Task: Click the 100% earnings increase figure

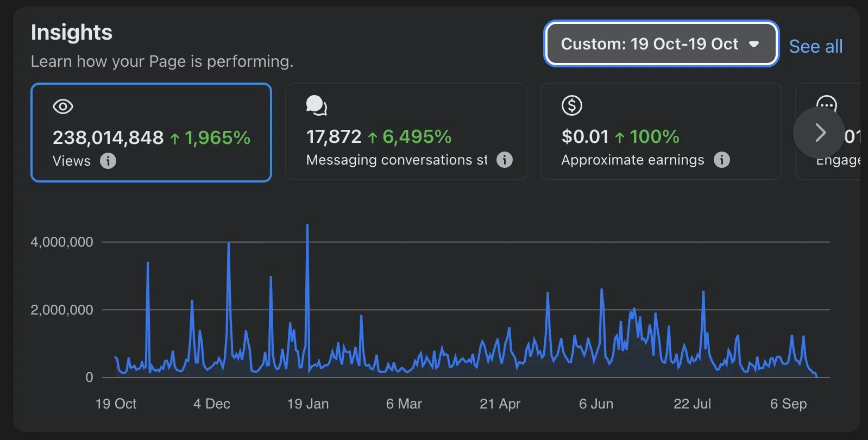Action: 655,136
